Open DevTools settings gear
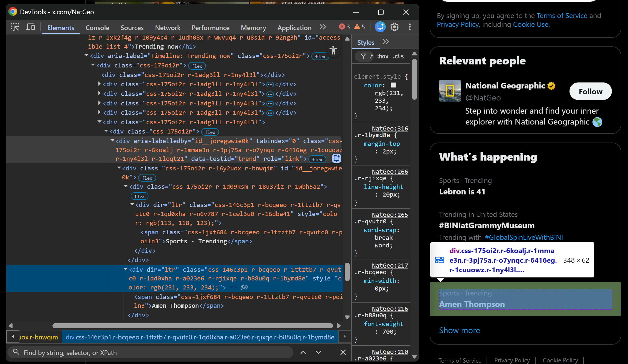The height and width of the screenshot is (364, 628). coord(395,27)
